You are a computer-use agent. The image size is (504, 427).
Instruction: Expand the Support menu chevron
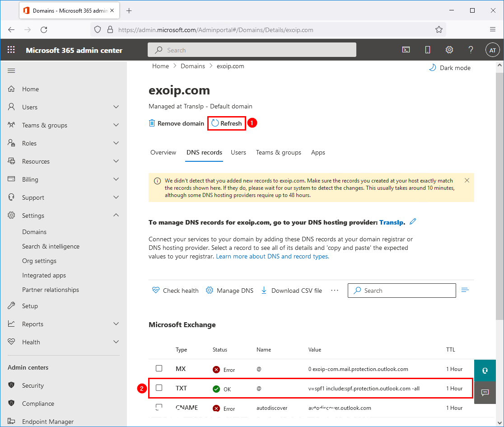[116, 197]
